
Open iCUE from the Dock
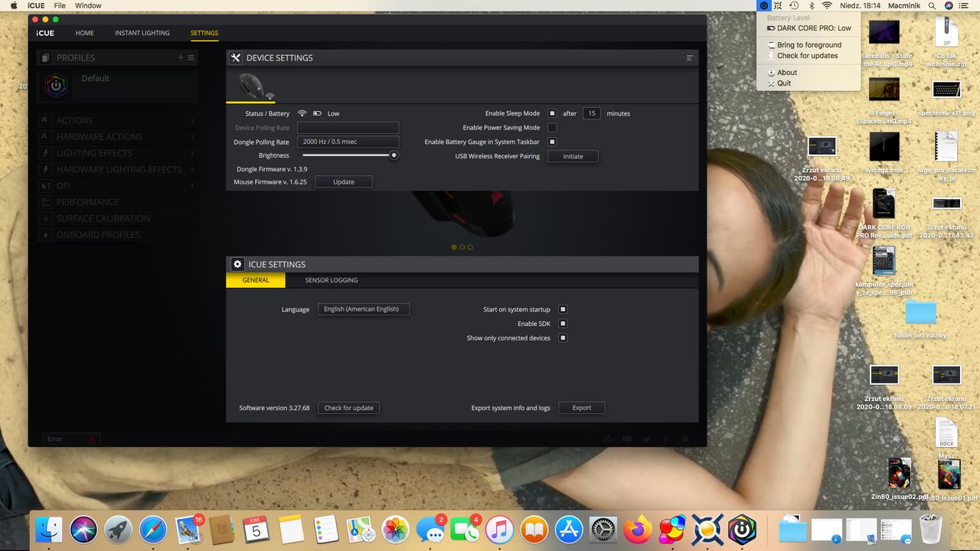(742, 529)
